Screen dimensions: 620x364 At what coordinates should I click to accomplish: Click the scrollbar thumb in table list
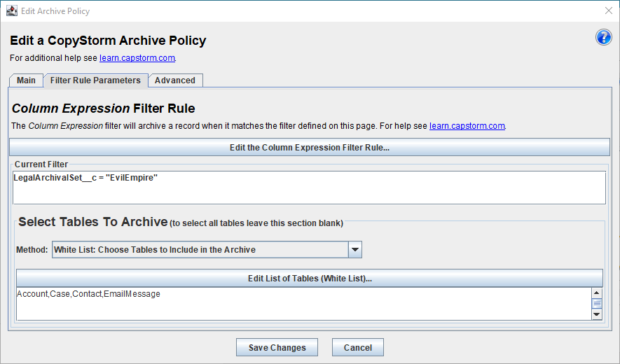point(597,304)
